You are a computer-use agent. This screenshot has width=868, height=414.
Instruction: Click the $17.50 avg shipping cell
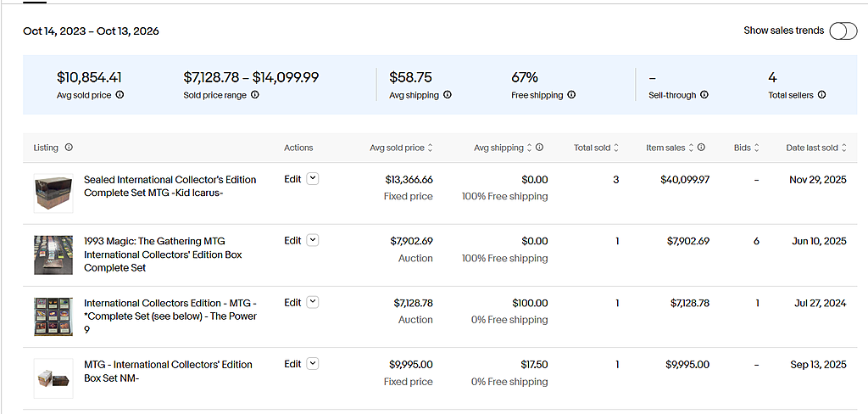(534, 365)
